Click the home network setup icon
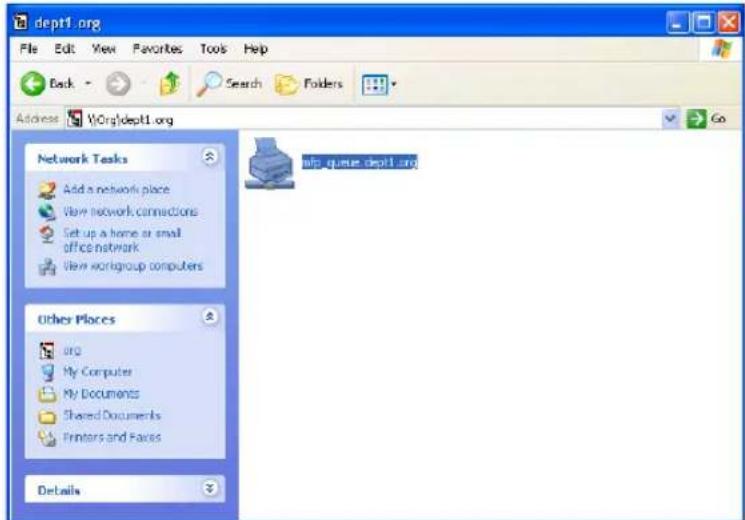This screenshot has width=745, height=520. (47, 234)
